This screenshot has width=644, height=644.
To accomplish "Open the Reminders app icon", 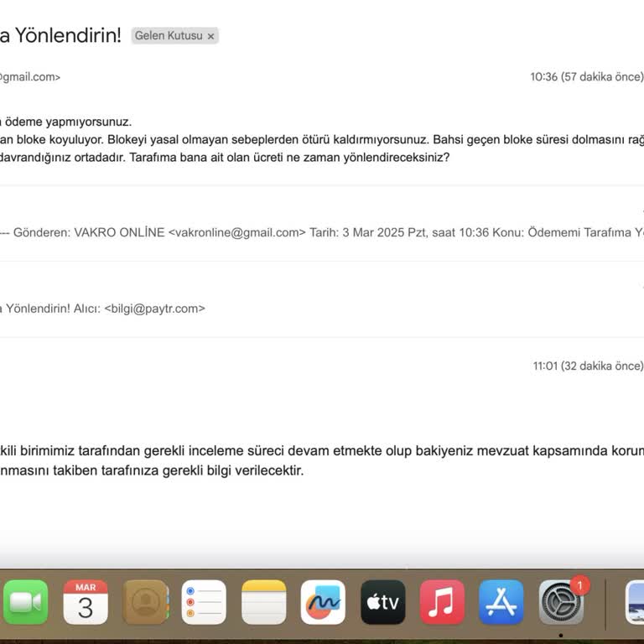I will click(x=204, y=602).
